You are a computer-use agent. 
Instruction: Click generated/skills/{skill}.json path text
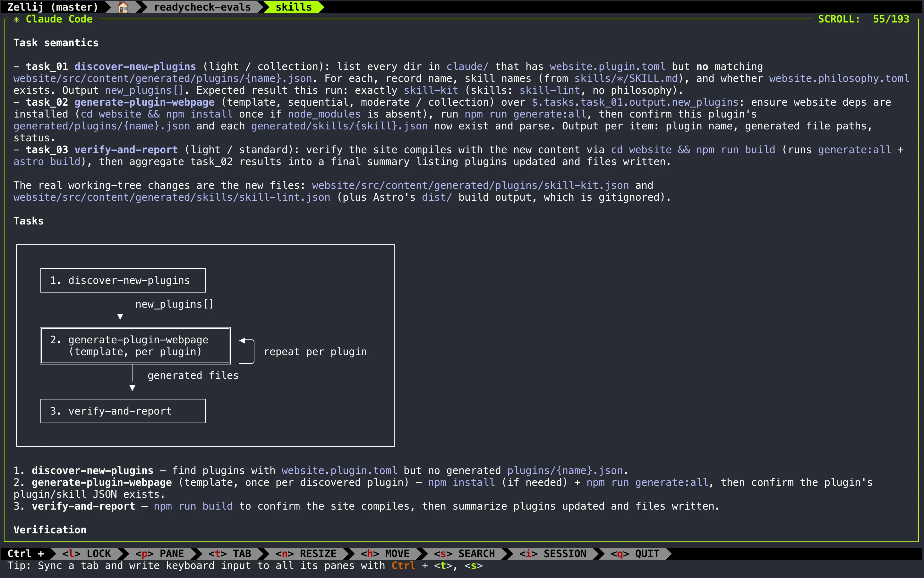(x=339, y=126)
